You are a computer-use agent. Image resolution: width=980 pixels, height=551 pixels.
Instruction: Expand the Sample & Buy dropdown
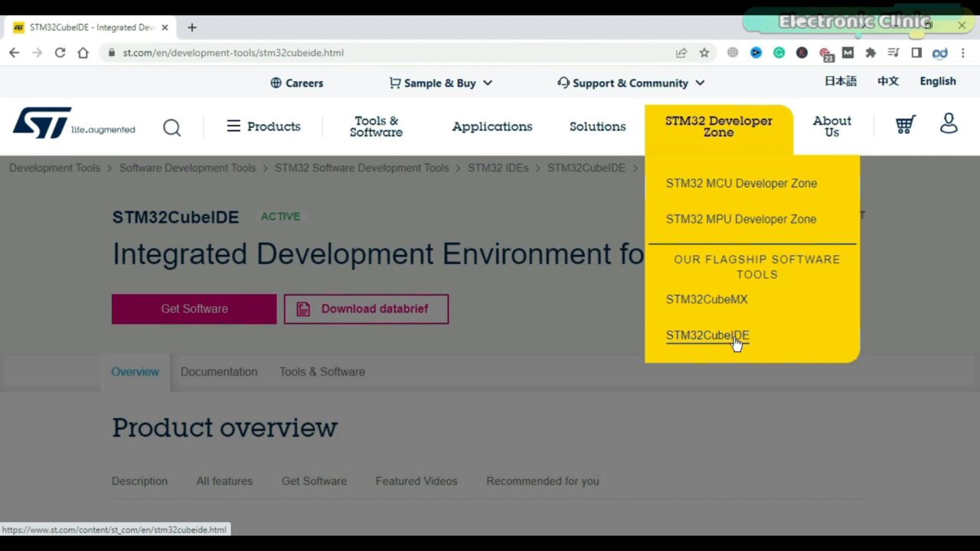pyautogui.click(x=440, y=83)
